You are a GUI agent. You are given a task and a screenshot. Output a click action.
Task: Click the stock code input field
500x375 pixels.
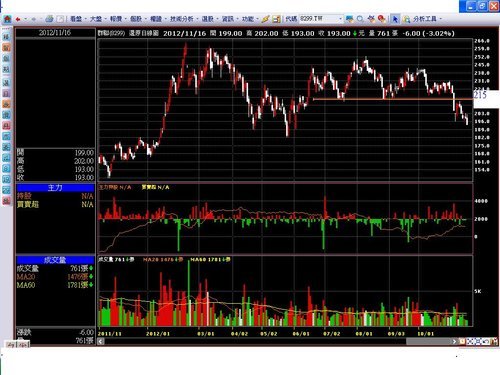click(x=318, y=19)
